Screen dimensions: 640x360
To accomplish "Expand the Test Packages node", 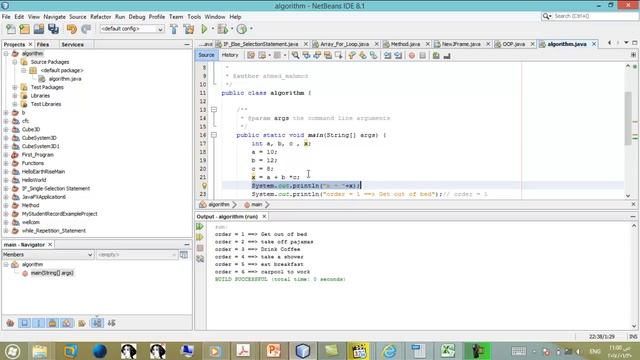I will tap(15, 87).
